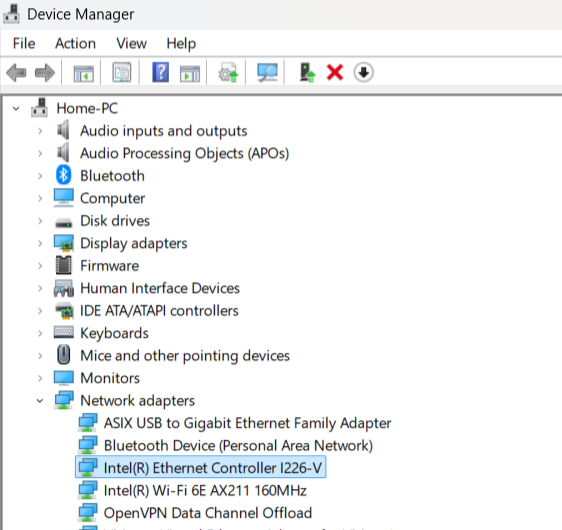This screenshot has width=562, height=530.
Task: Expand Human Interface Devices chevron
Action: pyautogui.click(x=40, y=288)
